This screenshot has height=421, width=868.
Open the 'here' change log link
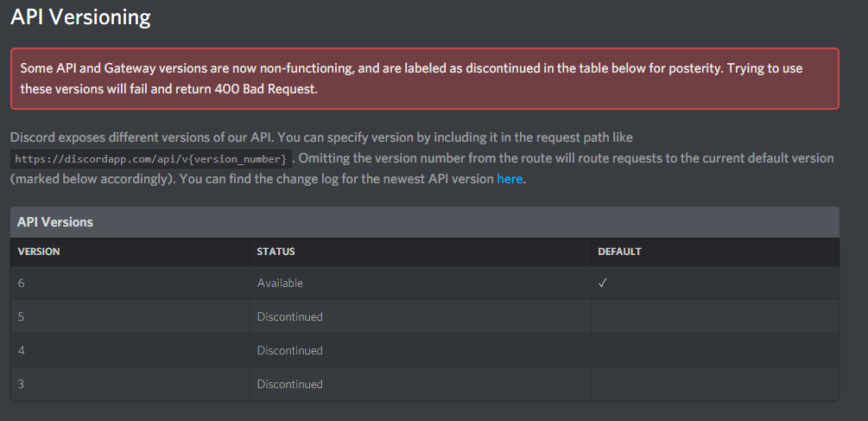pos(510,179)
